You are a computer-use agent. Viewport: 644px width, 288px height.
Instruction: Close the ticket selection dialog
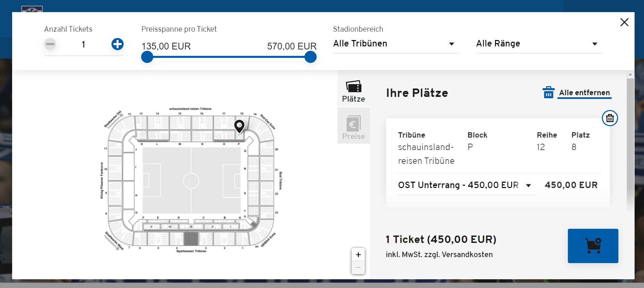[x=624, y=22]
